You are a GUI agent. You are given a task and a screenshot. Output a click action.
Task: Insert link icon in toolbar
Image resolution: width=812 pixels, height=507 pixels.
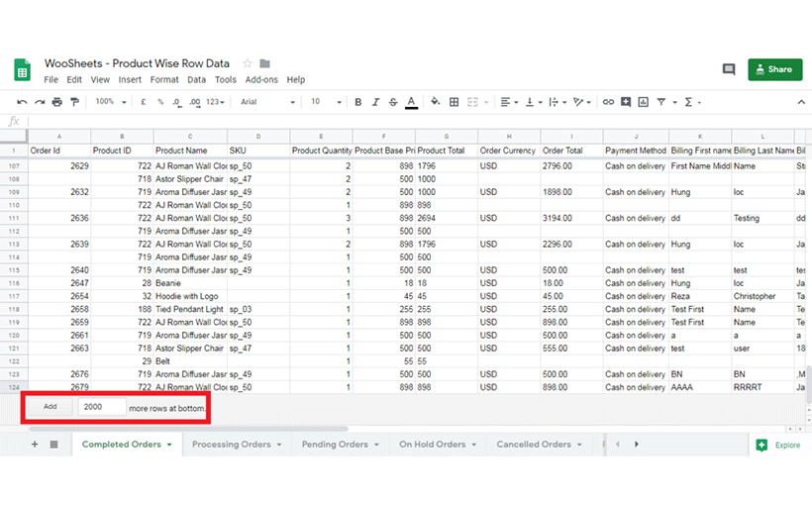coord(608,102)
